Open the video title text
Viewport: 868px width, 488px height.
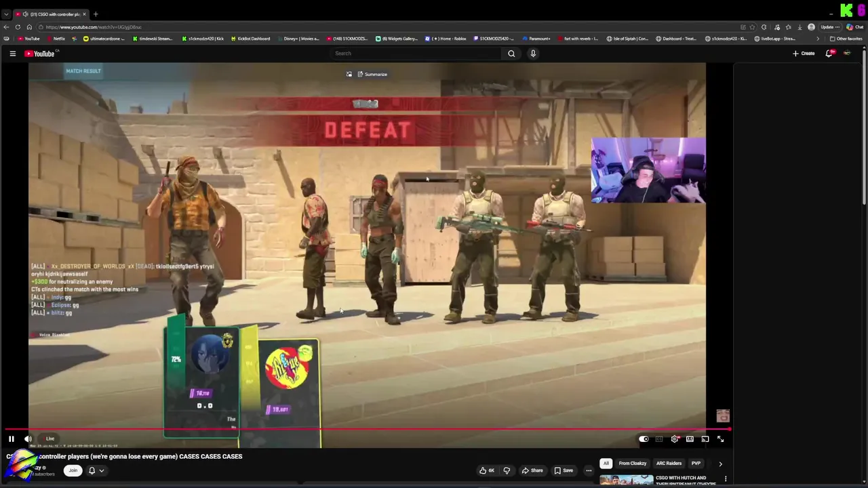pyautogui.click(x=124, y=457)
